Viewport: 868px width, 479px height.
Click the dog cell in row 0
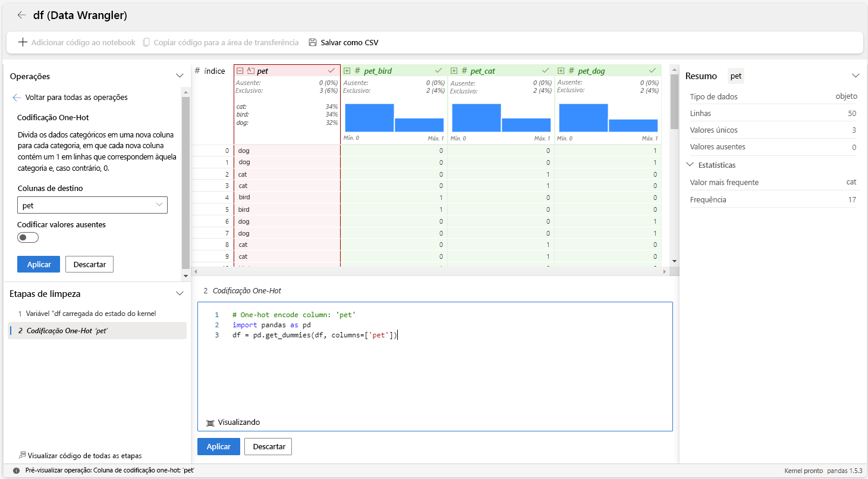coord(287,151)
